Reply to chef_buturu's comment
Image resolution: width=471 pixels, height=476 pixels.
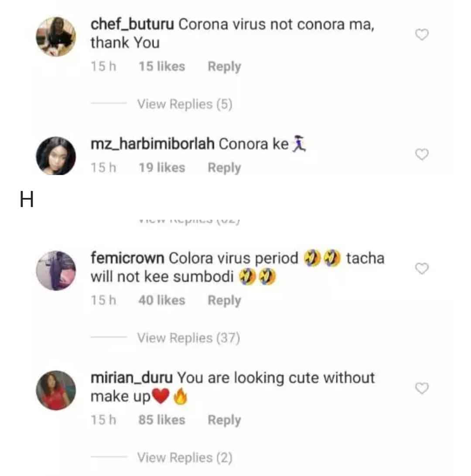pos(224,67)
